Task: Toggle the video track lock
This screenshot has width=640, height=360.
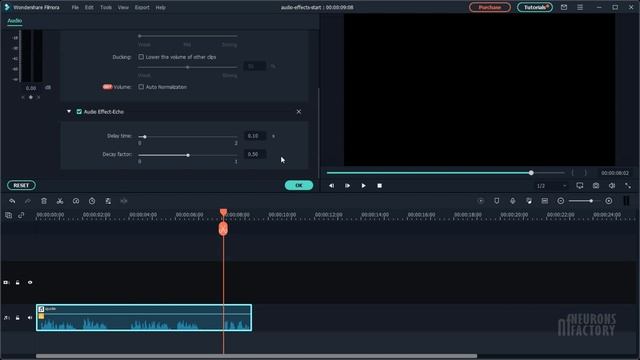Action: click(x=18, y=282)
